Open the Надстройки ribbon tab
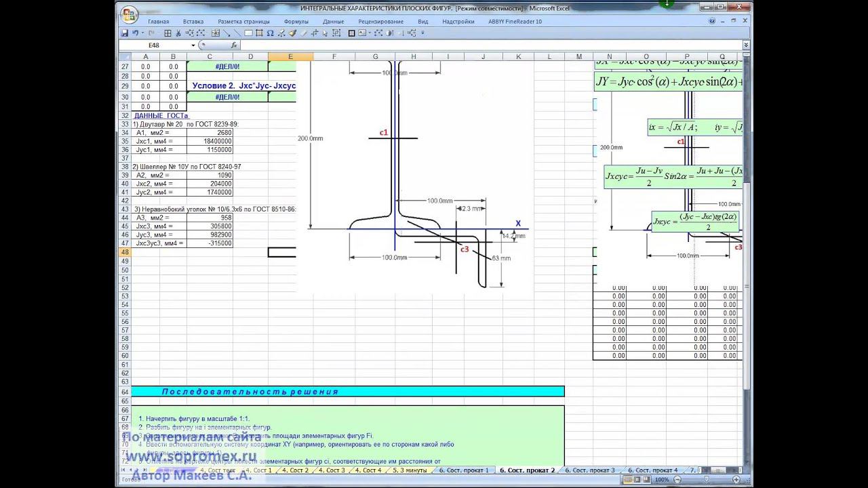Screen dimensions: 868x488 click(458, 21)
